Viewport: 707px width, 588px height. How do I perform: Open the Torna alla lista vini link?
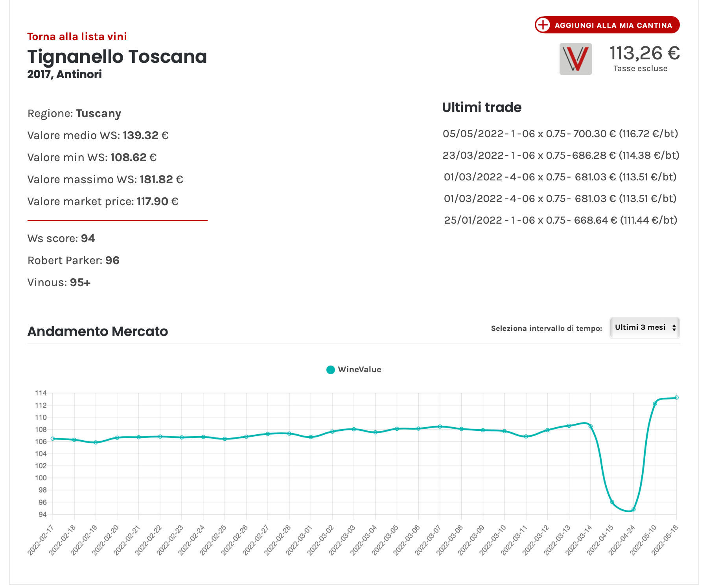tap(77, 37)
